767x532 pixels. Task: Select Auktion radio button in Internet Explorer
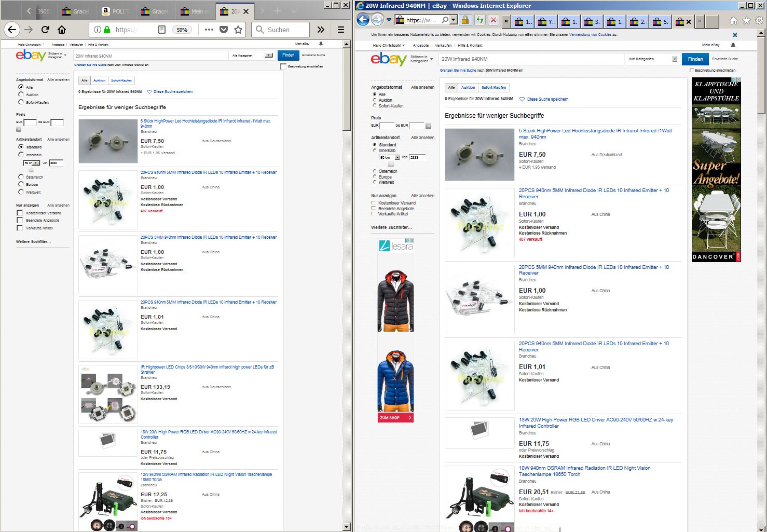pos(375,100)
